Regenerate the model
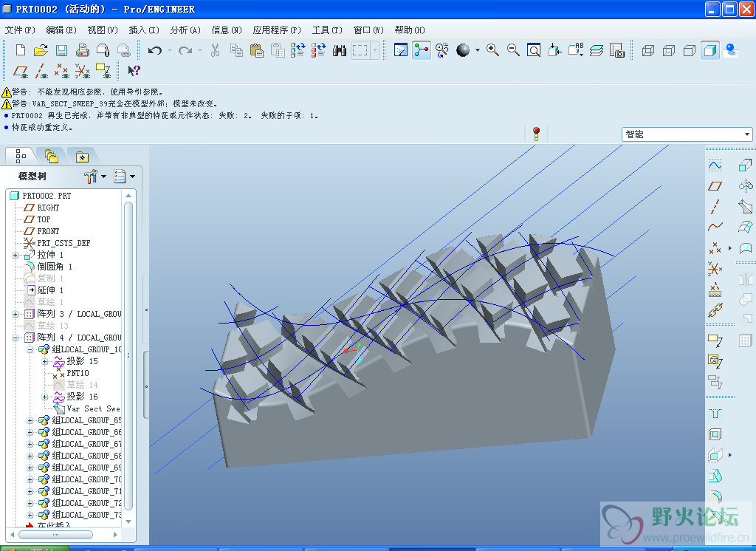This screenshot has width=756, height=551. (298, 50)
